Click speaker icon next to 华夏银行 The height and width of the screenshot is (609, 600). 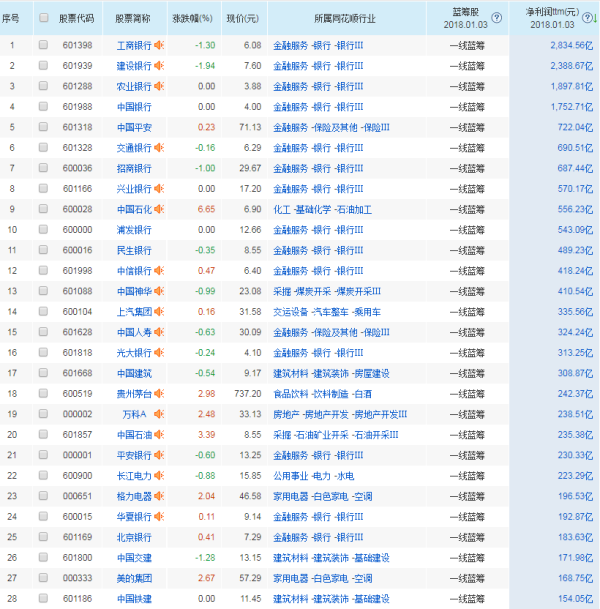(x=159, y=517)
